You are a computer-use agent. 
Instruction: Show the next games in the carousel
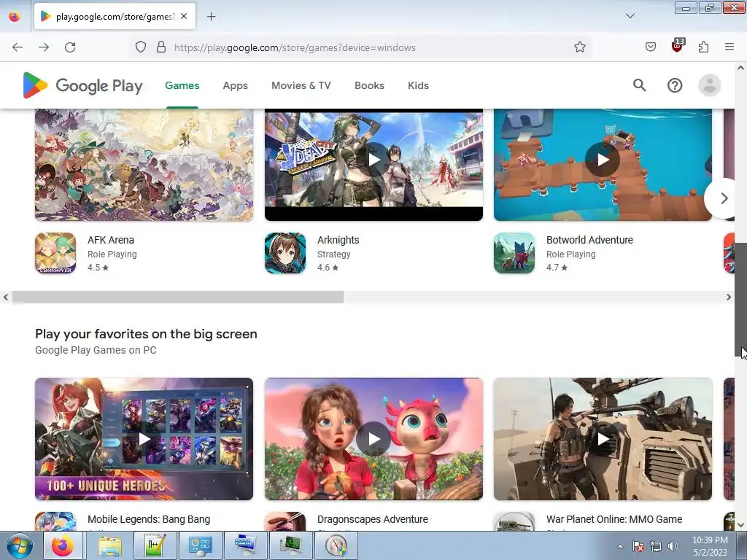point(724,198)
